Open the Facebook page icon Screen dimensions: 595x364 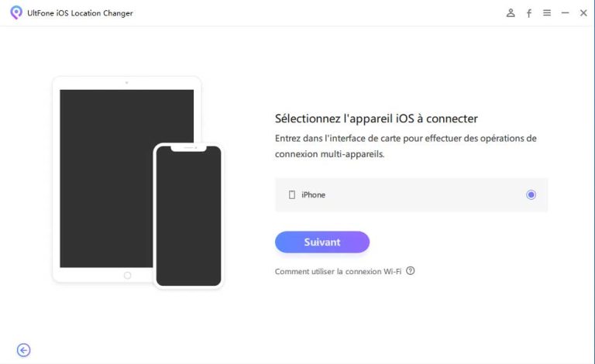click(529, 13)
